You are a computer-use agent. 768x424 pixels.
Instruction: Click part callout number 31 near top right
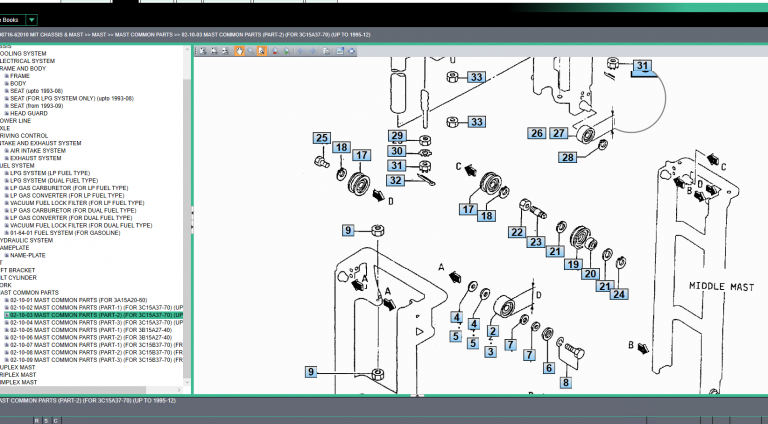pos(642,67)
